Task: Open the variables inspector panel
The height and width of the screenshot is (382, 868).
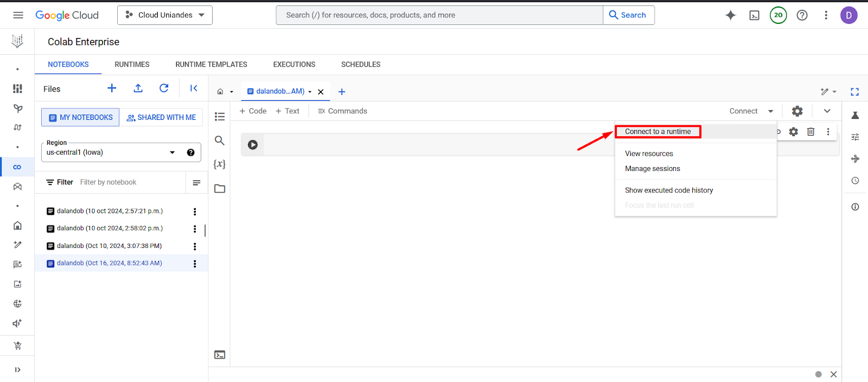Action: tap(220, 164)
